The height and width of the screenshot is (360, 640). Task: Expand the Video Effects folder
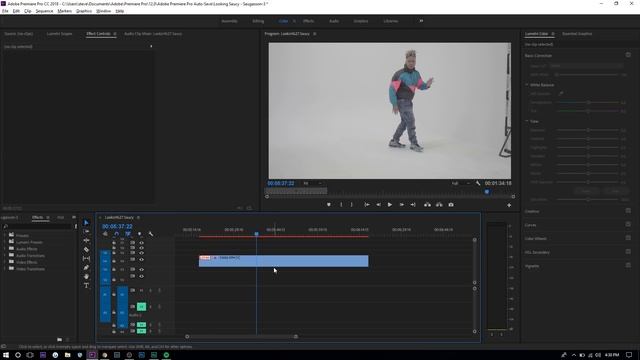tap(5, 262)
